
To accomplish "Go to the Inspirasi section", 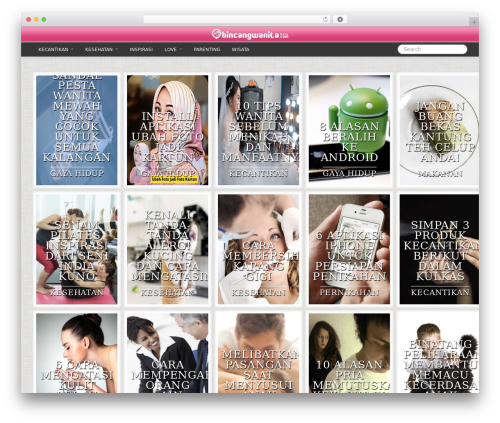I will 141,49.
